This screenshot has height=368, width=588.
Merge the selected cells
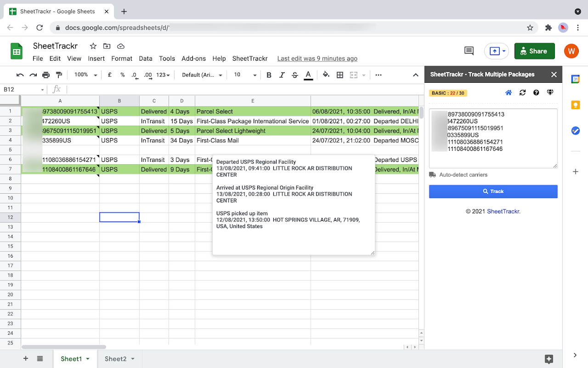[353, 75]
